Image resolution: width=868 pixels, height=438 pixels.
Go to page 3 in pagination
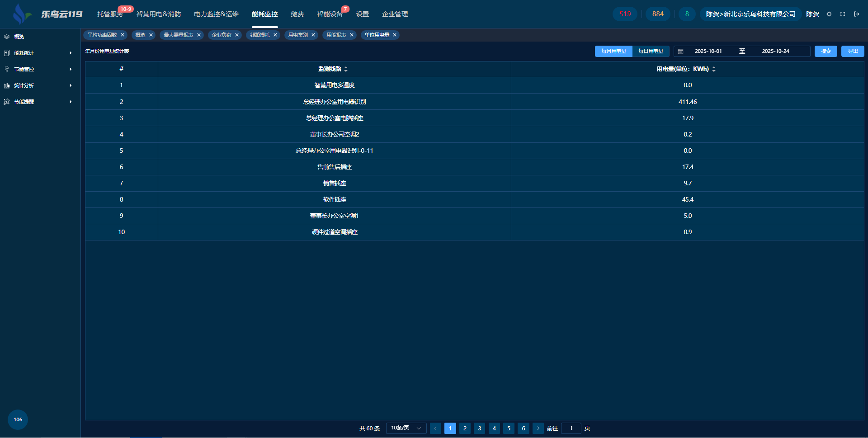[480, 428]
